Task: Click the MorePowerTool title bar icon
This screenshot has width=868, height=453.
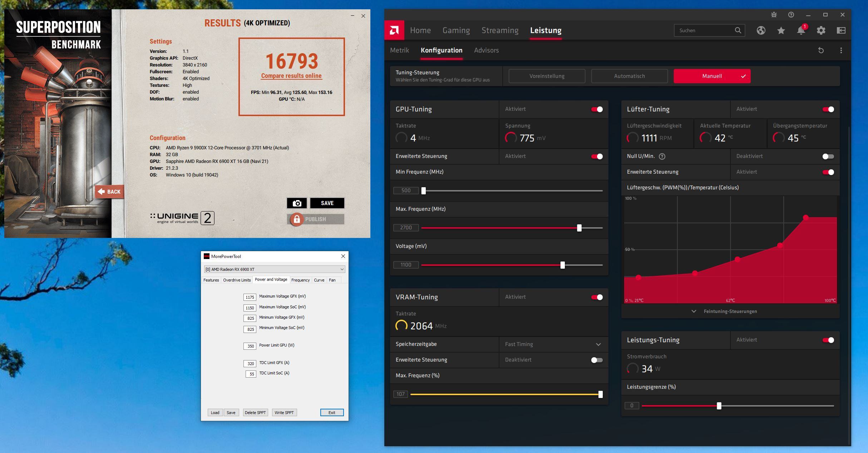Action: 206,256
